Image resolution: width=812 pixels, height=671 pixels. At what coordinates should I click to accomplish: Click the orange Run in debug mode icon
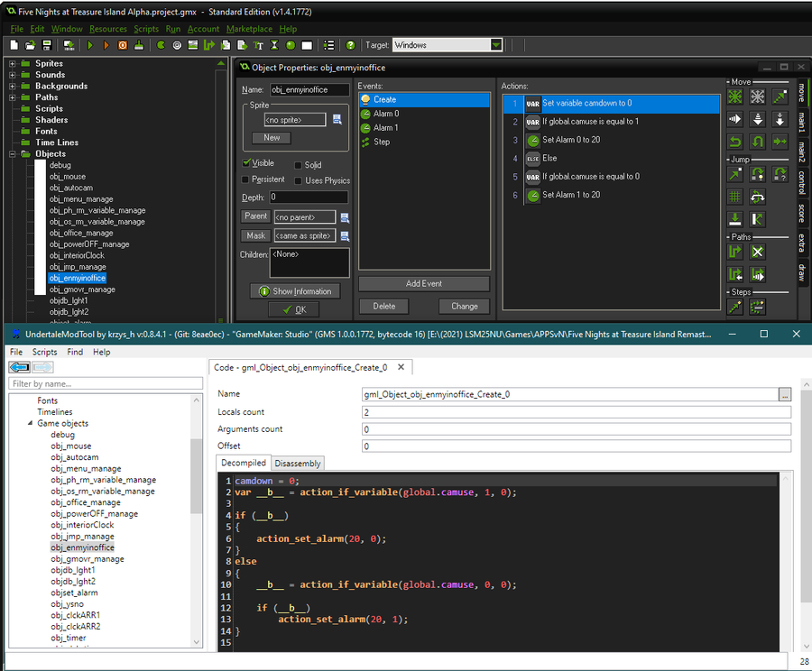(x=106, y=45)
